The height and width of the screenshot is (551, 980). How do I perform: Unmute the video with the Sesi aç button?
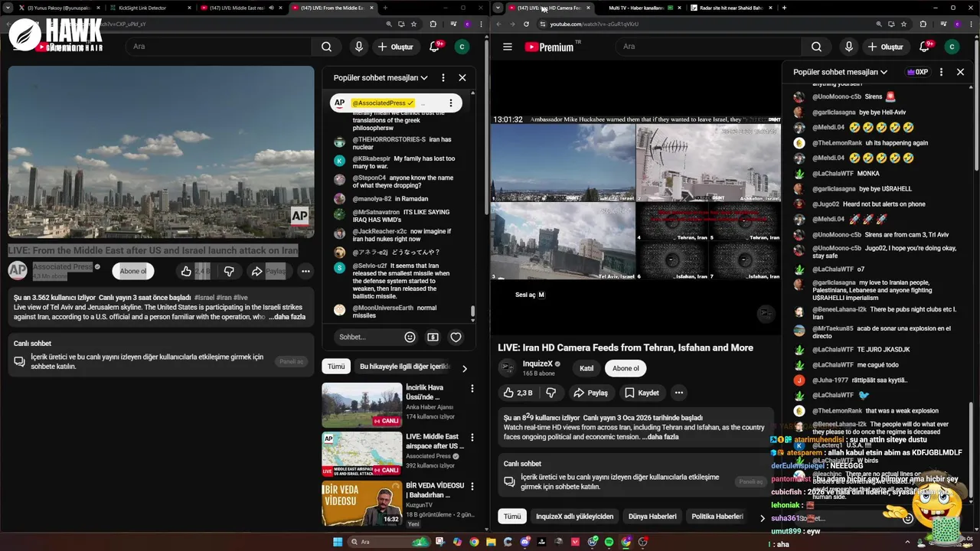coord(531,295)
